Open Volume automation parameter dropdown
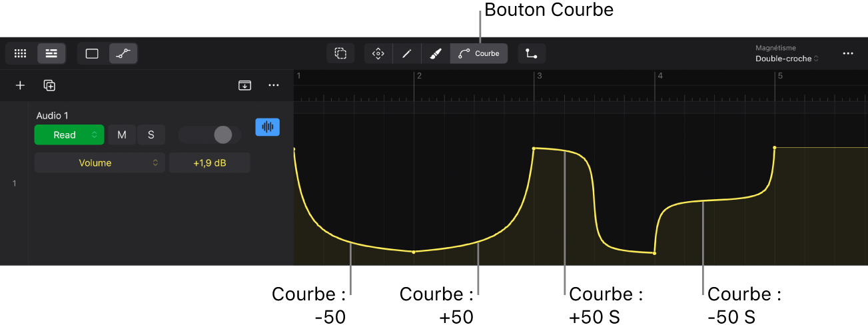The height and width of the screenshot is (331, 868). pos(99,163)
